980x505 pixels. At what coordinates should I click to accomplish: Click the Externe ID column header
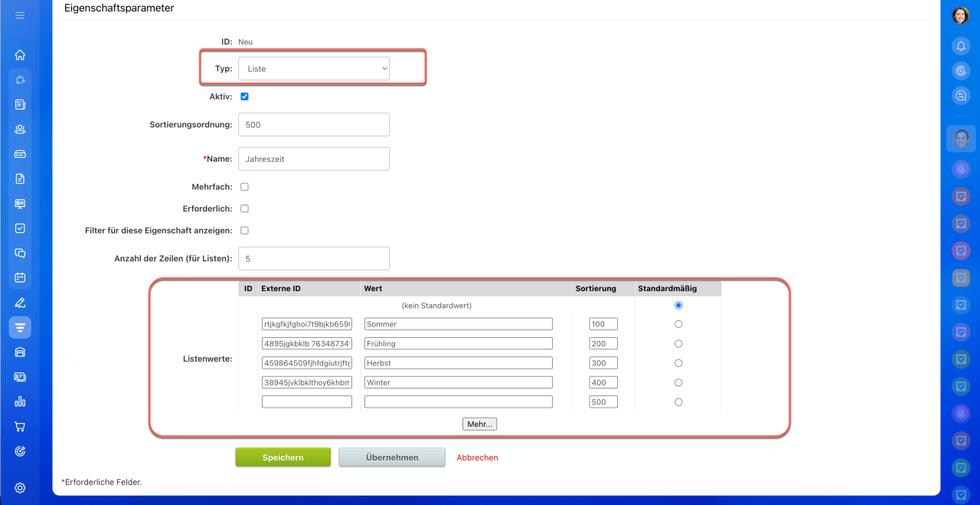click(281, 288)
